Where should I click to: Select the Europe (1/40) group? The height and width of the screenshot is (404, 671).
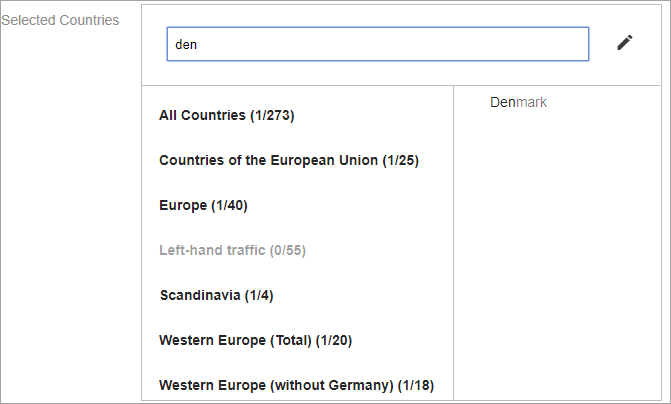203,205
